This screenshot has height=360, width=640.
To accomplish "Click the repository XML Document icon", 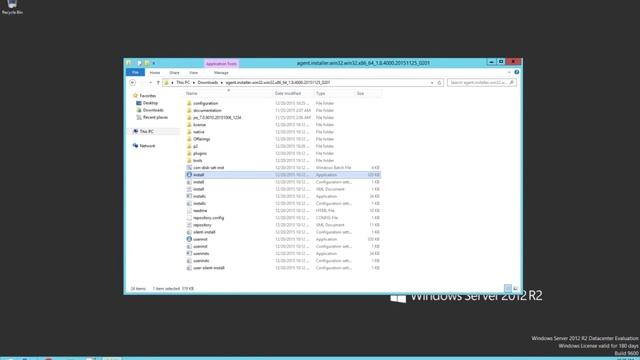I will coord(189,225).
